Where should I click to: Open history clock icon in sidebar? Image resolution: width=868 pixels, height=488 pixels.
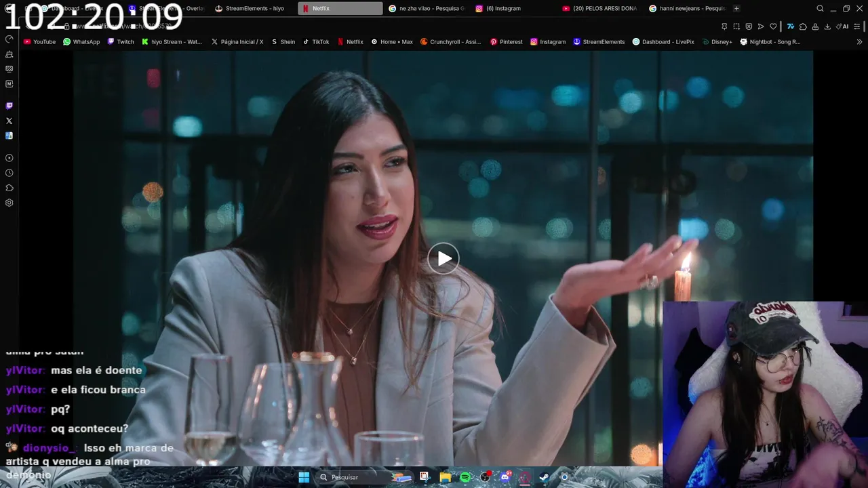click(x=9, y=173)
